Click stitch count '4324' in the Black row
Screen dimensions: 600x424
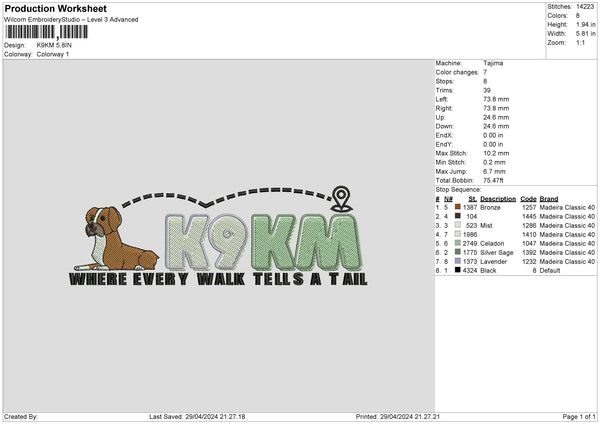(x=470, y=271)
